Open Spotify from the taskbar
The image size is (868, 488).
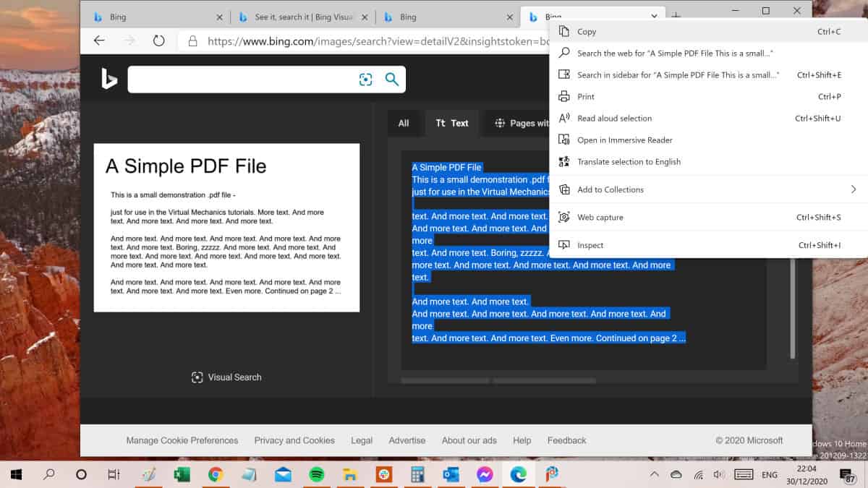pyautogui.click(x=316, y=474)
